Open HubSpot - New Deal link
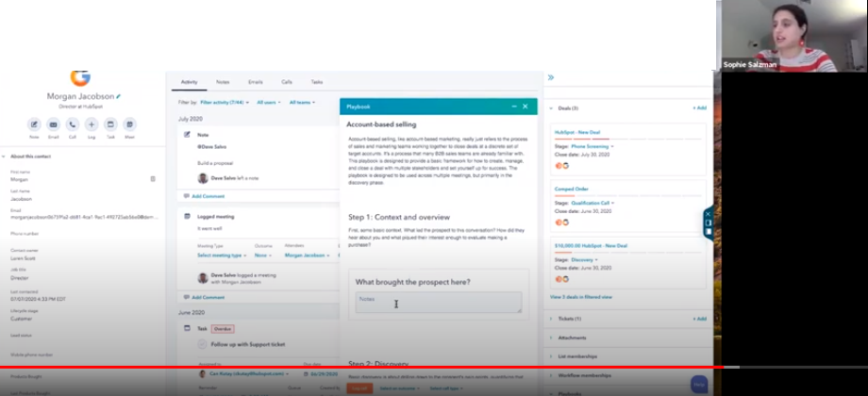The width and height of the screenshot is (868, 396). tap(577, 132)
